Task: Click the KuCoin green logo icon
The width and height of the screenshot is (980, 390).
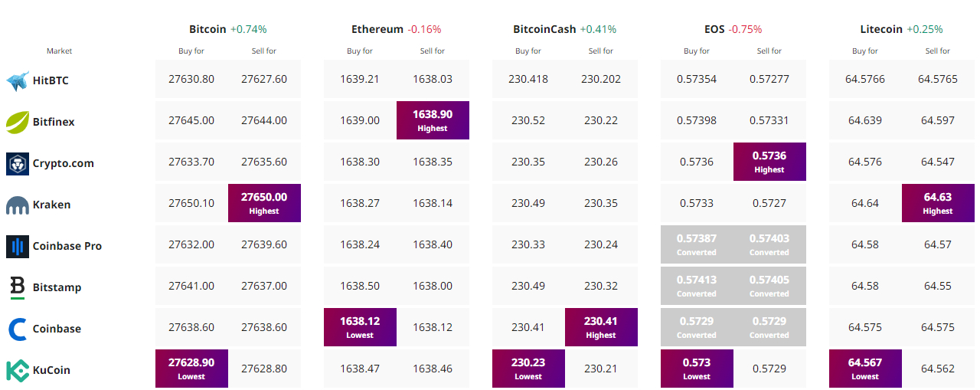Action: click(18, 370)
